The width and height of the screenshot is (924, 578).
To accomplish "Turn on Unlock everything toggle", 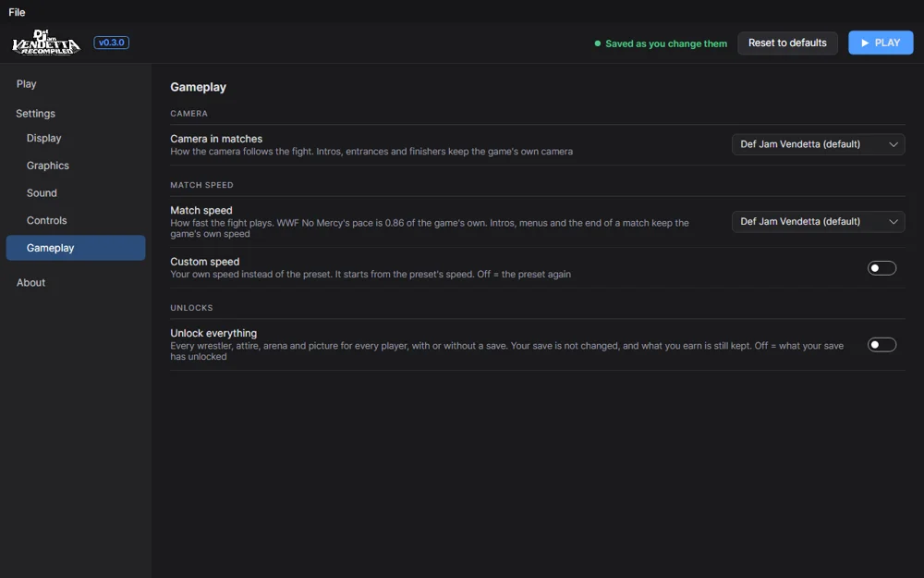I will 881,344.
